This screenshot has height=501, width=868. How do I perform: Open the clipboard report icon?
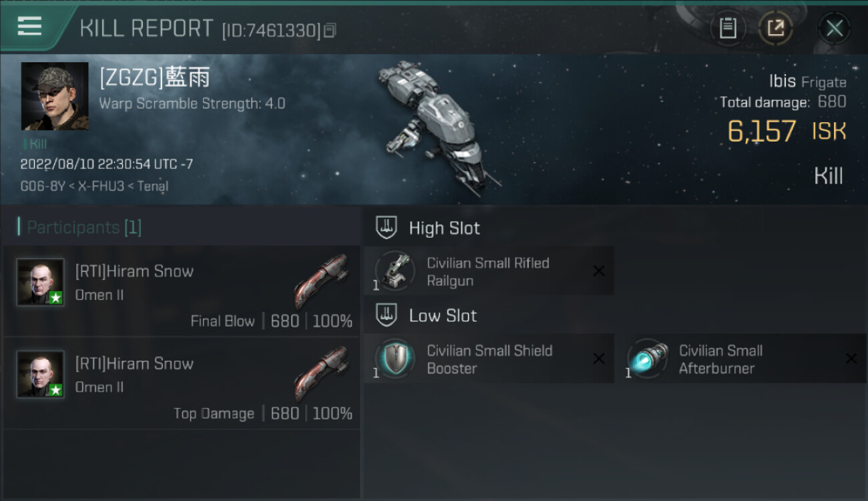click(x=728, y=28)
